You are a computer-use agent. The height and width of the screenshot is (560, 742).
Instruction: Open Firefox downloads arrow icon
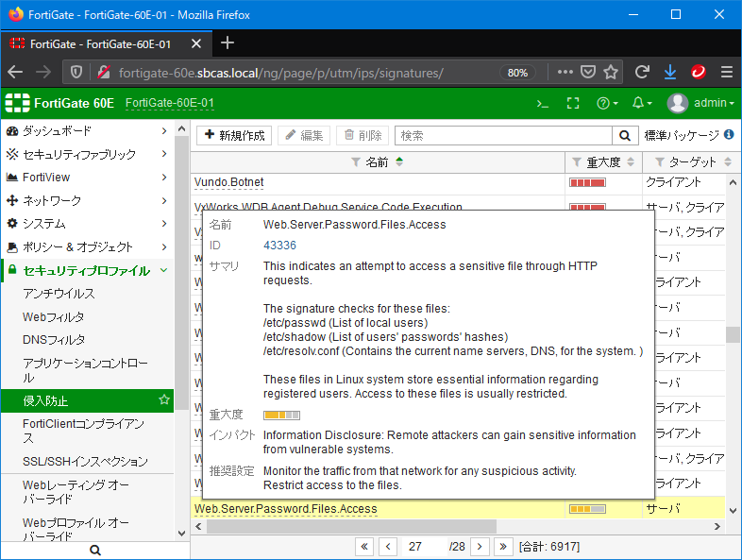[x=670, y=73]
